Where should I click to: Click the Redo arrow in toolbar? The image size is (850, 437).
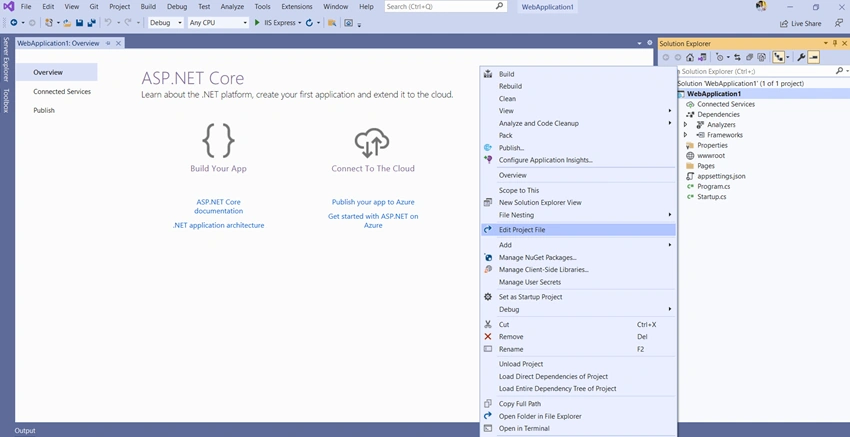coord(128,23)
